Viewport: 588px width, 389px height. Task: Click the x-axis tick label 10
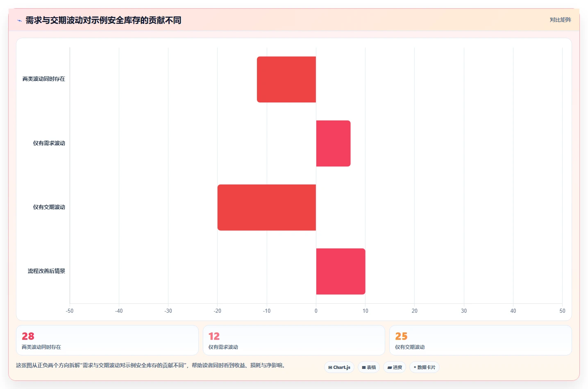[366, 311]
